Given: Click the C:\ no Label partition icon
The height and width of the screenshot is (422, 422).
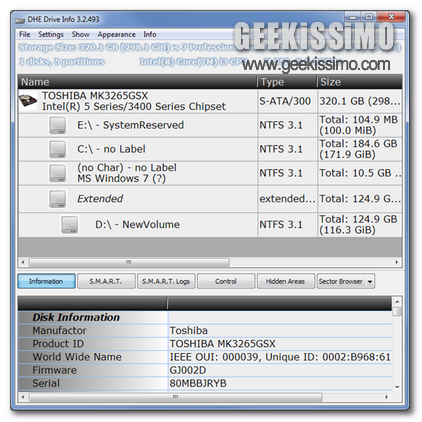Looking at the screenshot, I should pos(58,149).
